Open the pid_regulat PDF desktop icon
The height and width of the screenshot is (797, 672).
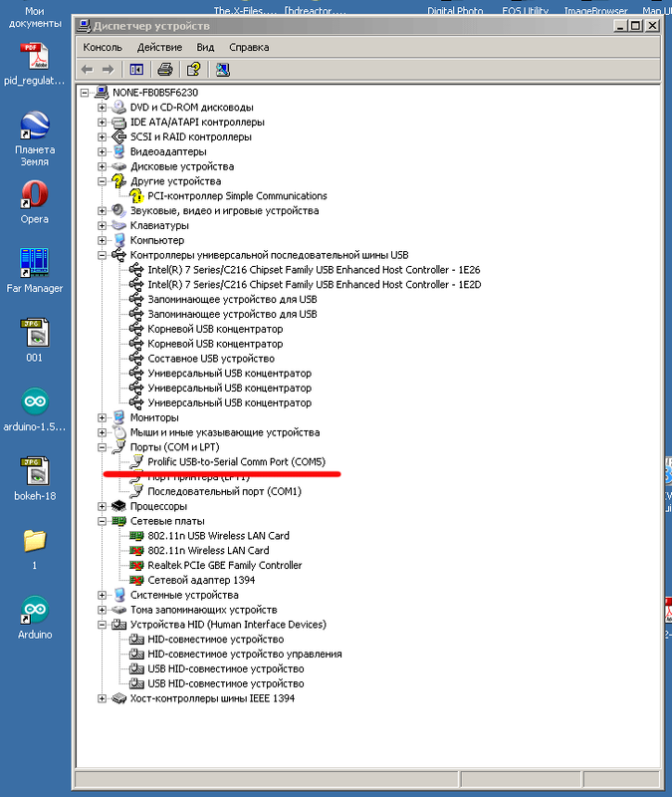pos(35,57)
